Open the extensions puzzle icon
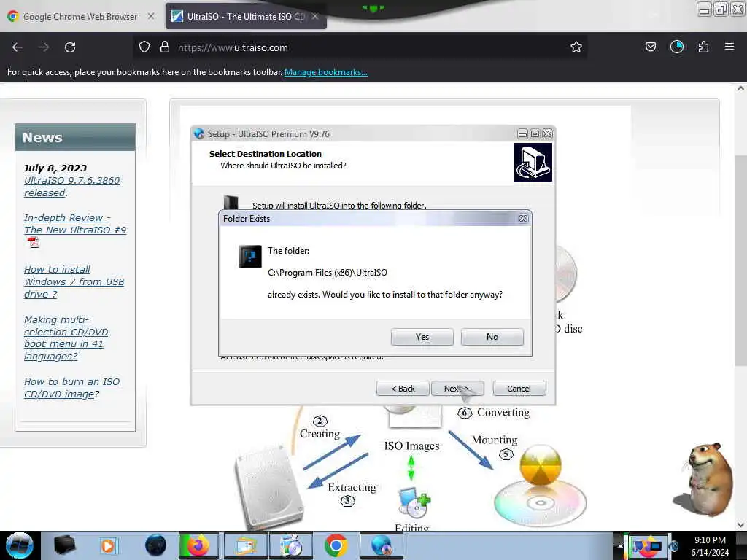The image size is (747, 560). [x=703, y=47]
